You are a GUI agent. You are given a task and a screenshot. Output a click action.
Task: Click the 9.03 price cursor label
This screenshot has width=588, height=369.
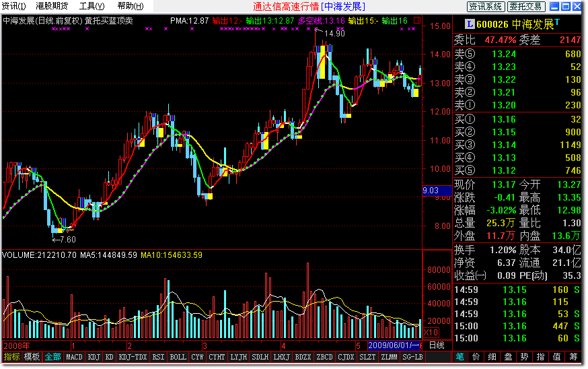(437, 191)
